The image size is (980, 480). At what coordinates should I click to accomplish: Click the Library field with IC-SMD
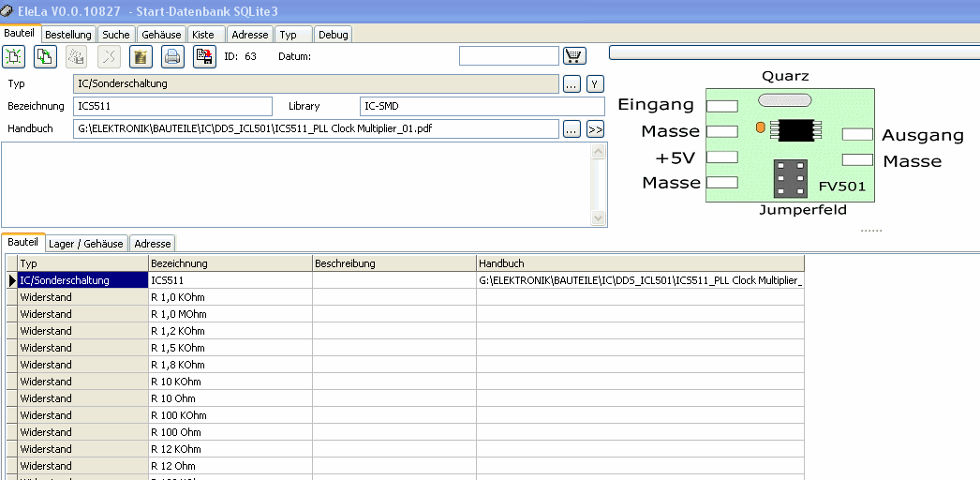pyautogui.click(x=483, y=106)
